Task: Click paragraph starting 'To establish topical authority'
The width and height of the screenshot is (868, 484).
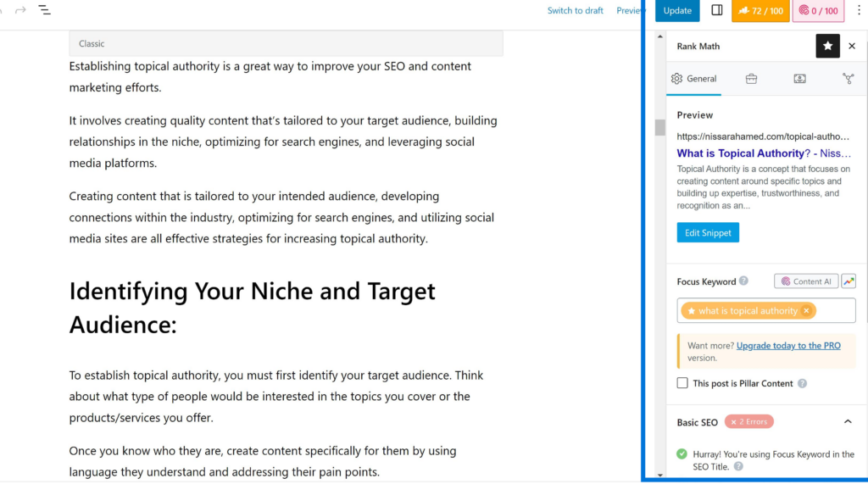Action: tap(276, 397)
